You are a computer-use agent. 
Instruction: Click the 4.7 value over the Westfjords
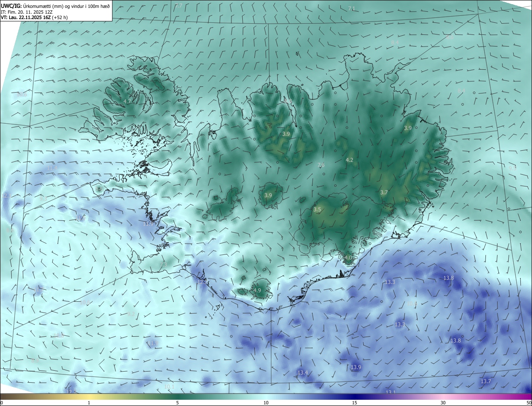tap(128, 101)
